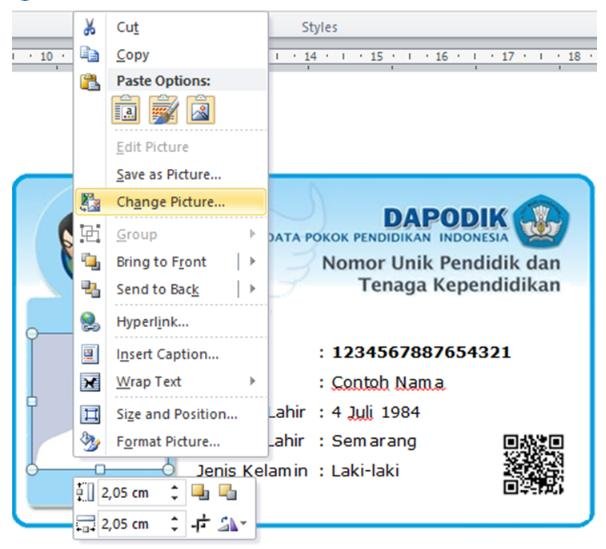Click the birthplace text Semarang

coord(374,441)
